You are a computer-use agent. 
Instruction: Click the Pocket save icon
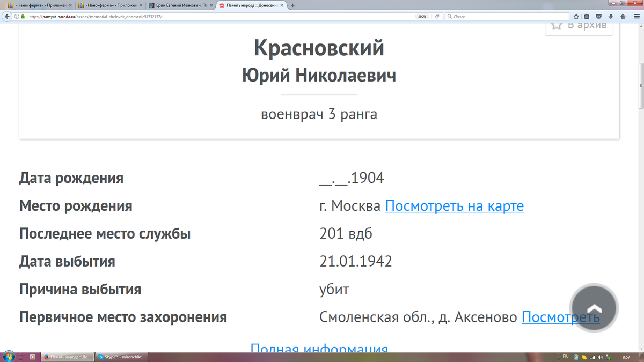pyautogui.click(x=598, y=17)
